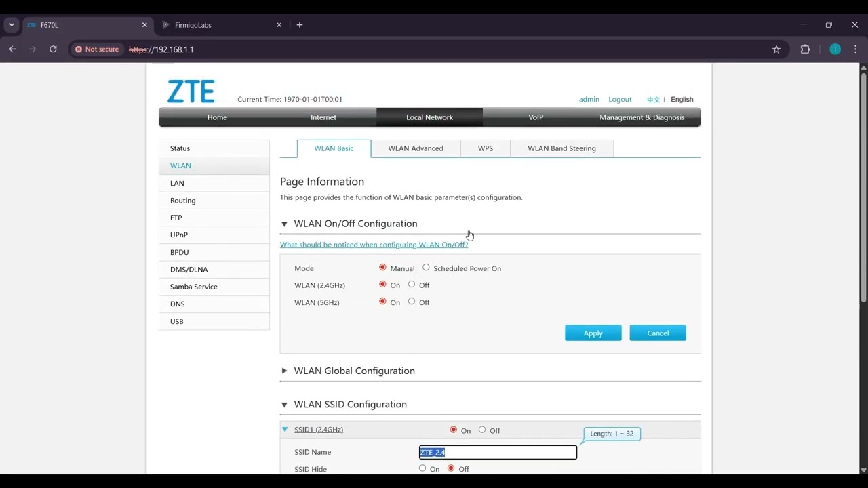
Task: Open the Chrome profile avatar
Action: pyautogui.click(x=835, y=49)
